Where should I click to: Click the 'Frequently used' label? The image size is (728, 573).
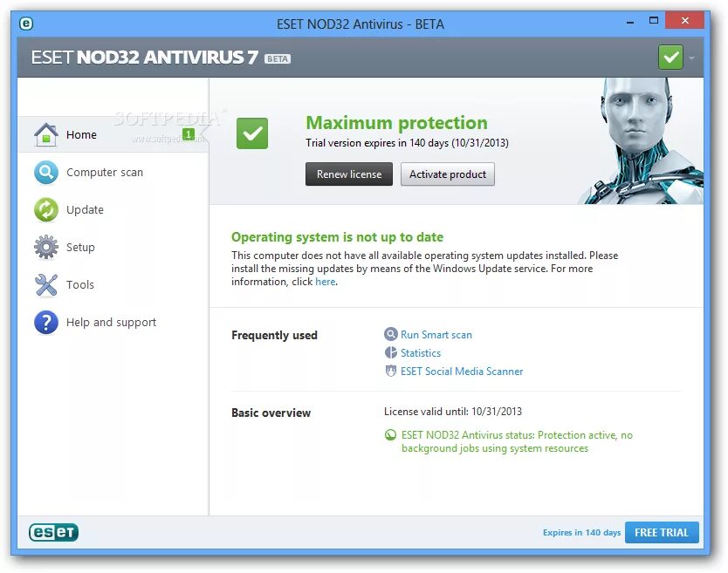click(274, 335)
